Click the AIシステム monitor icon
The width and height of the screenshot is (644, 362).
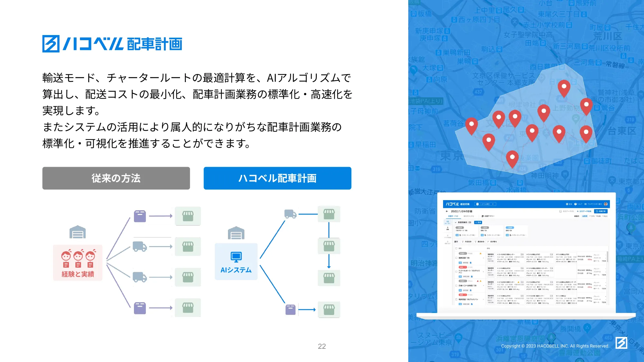point(236,257)
